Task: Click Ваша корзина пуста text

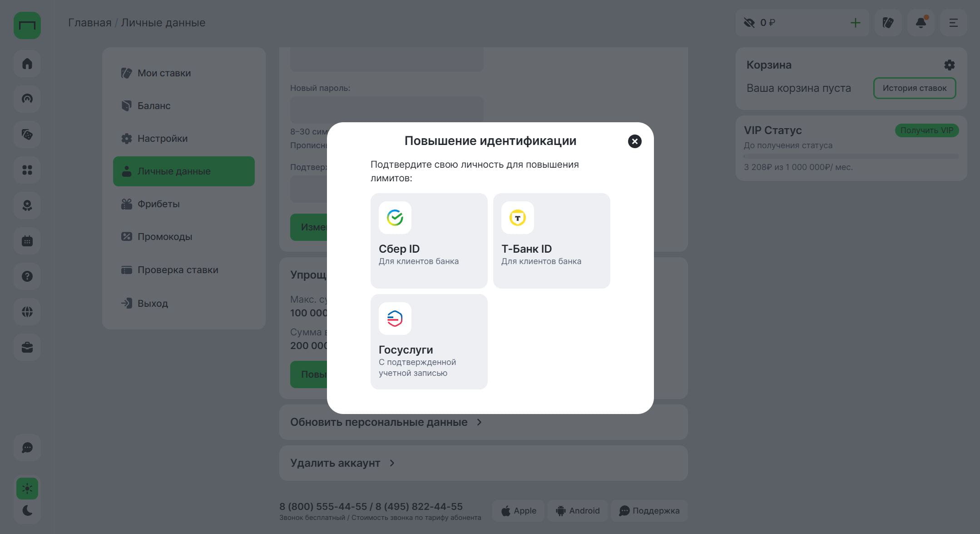Action: pyautogui.click(x=799, y=88)
